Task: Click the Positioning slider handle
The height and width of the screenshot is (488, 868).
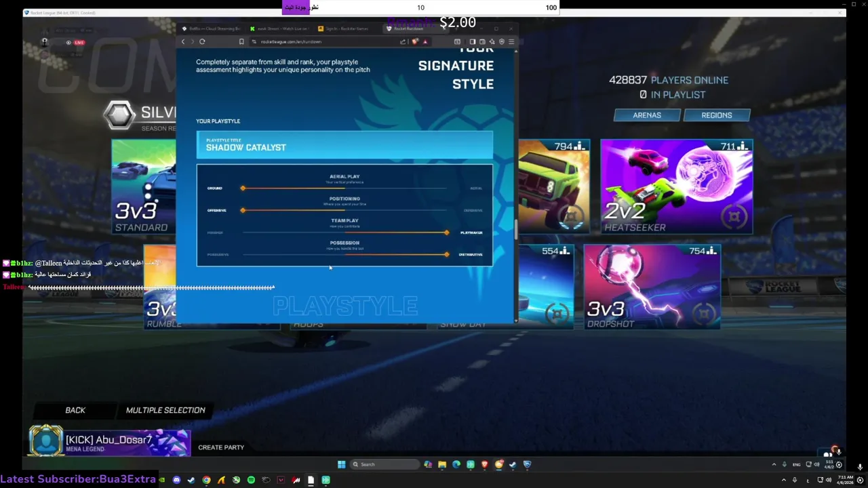Action: [243, 210]
